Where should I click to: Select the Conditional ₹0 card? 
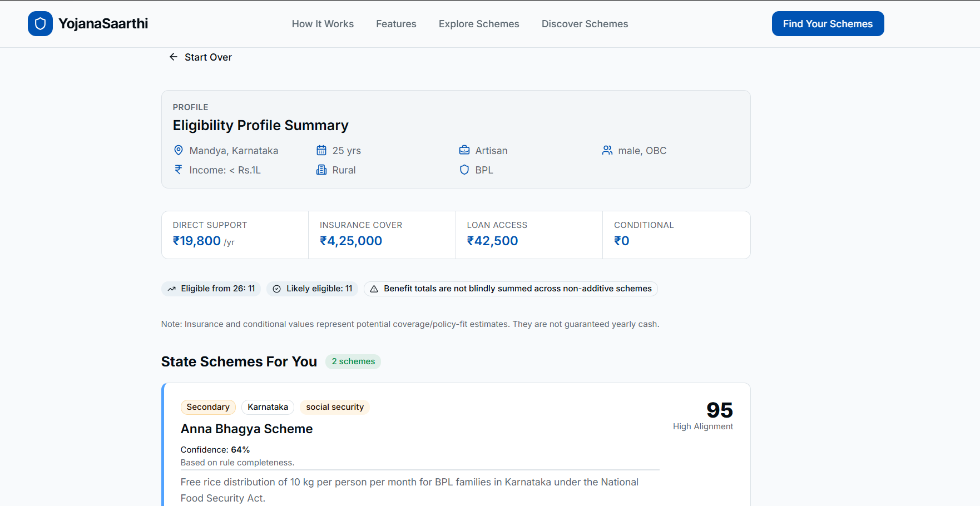coord(676,235)
